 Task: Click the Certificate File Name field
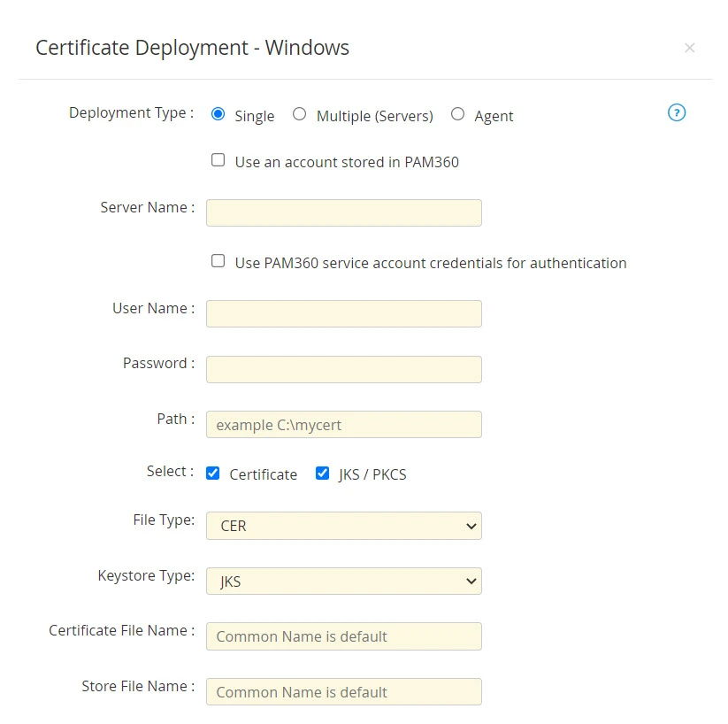[343, 636]
